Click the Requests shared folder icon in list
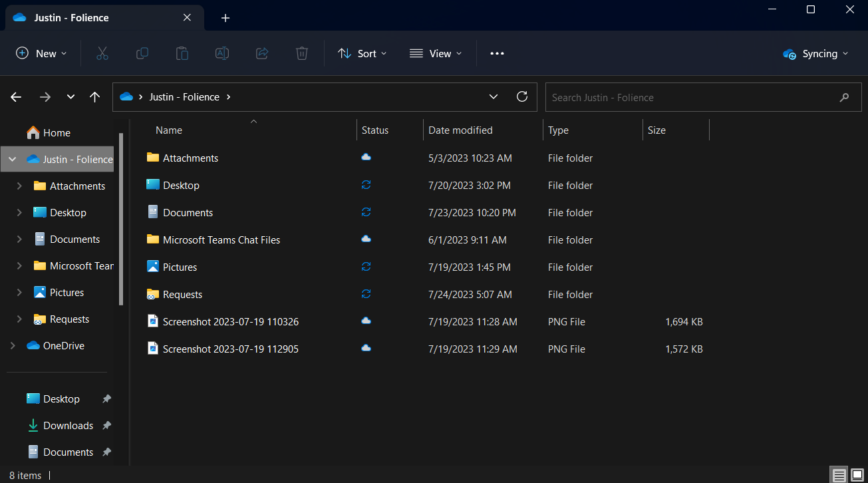 (x=153, y=294)
